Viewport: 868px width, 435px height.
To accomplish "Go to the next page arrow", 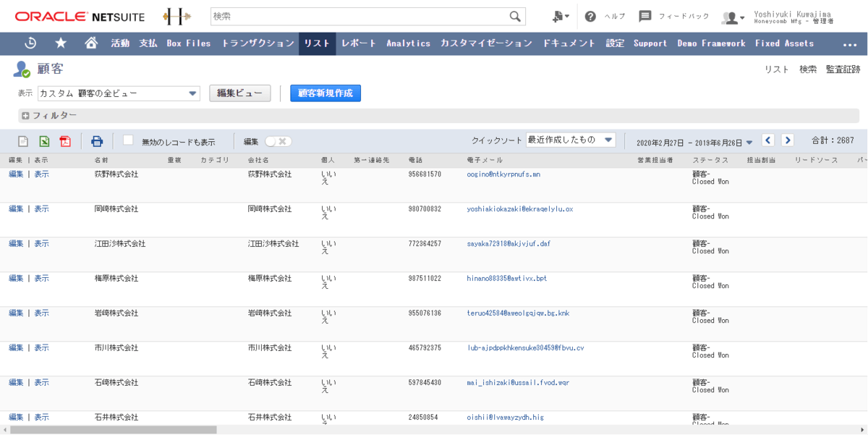I will [788, 140].
